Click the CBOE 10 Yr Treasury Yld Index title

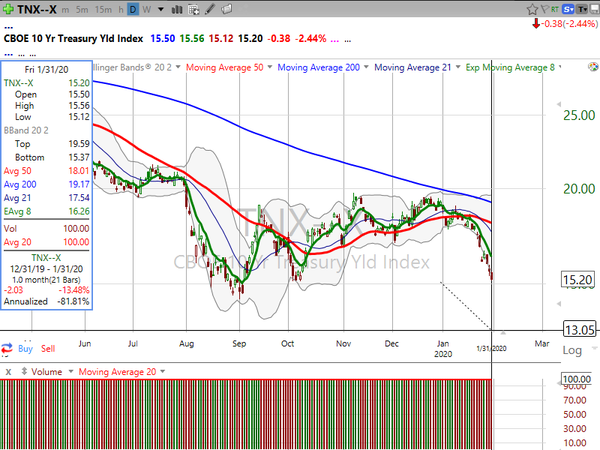click(x=73, y=39)
